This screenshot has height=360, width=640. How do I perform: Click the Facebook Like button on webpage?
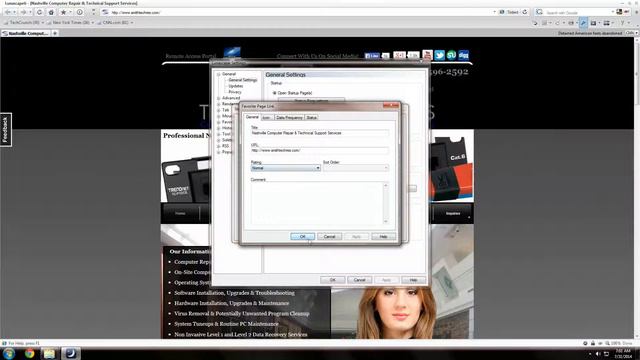pos(372,56)
